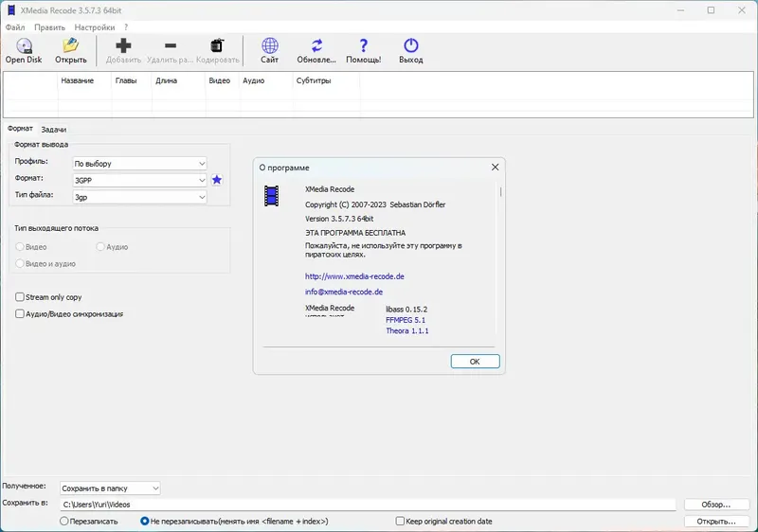Open the xmedia-recode.de website link
The width and height of the screenshot is (758, 532).
pyautogui.click(x=354, y=276)
